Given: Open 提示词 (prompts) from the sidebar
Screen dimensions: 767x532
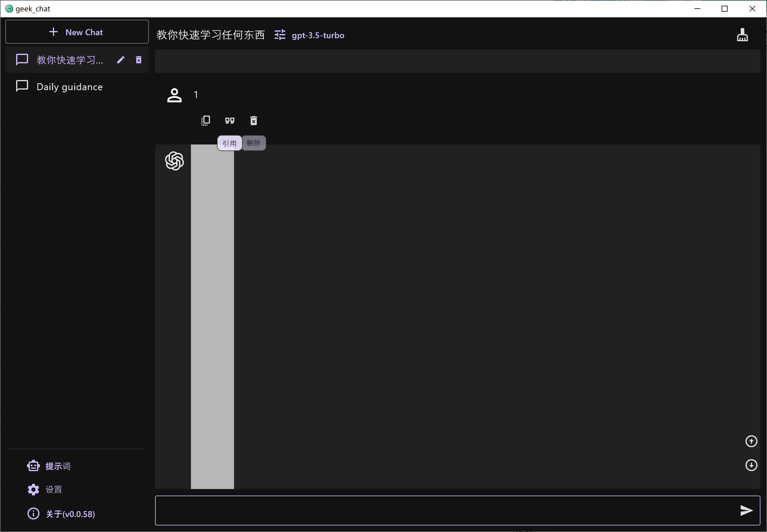Looking at the screenshot, I should coord(57,465).
